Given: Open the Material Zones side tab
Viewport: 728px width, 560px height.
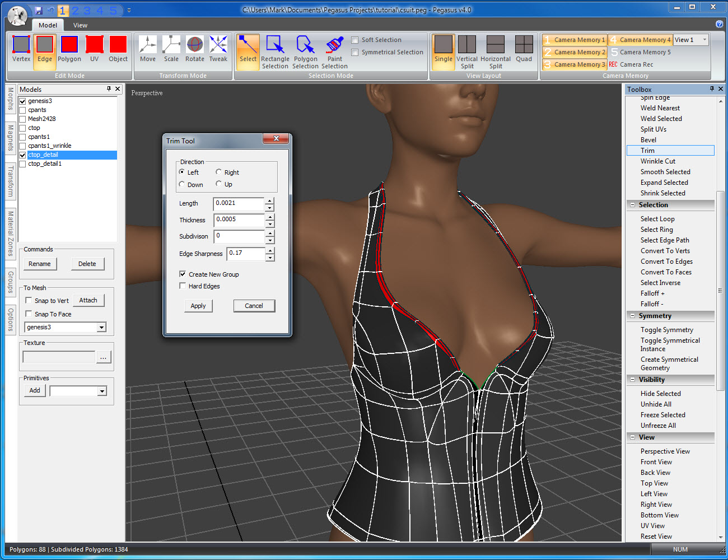Looking at the screenshot, I should click(11, 234).
